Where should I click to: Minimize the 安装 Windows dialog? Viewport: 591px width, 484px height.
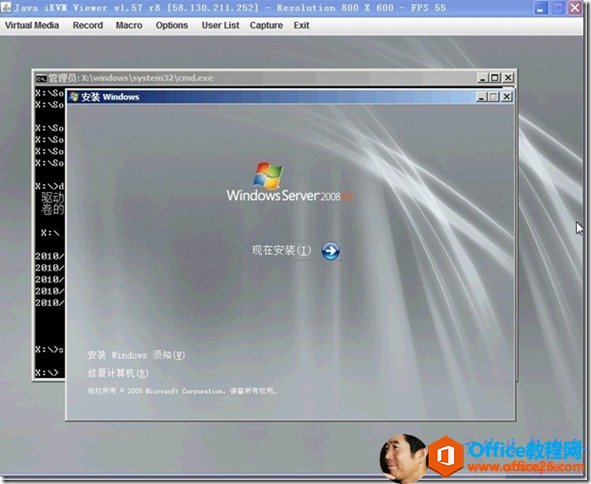pos(481,97)
